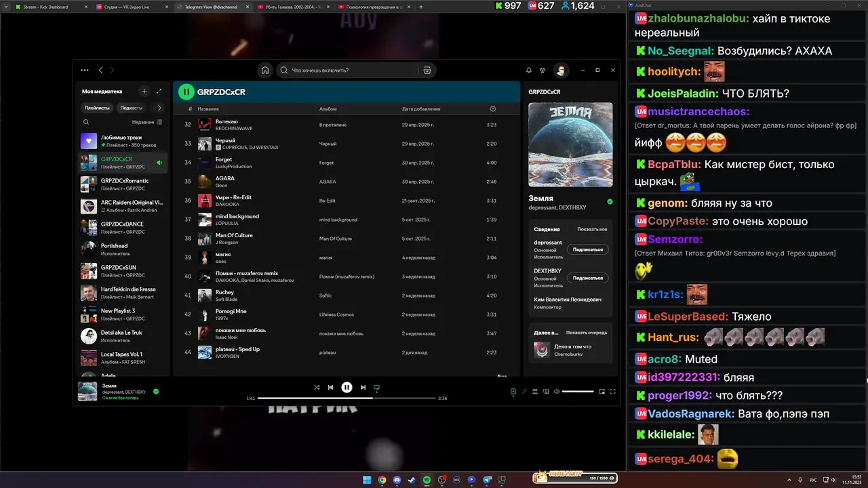Pause the GRPZDCxCR playlist with the green button
Viewport: 868px width, 488px height.
click(x=186, y=91)
